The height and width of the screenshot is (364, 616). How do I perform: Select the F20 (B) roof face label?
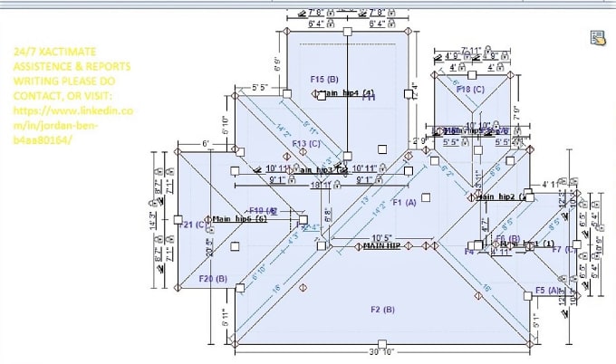213,278
